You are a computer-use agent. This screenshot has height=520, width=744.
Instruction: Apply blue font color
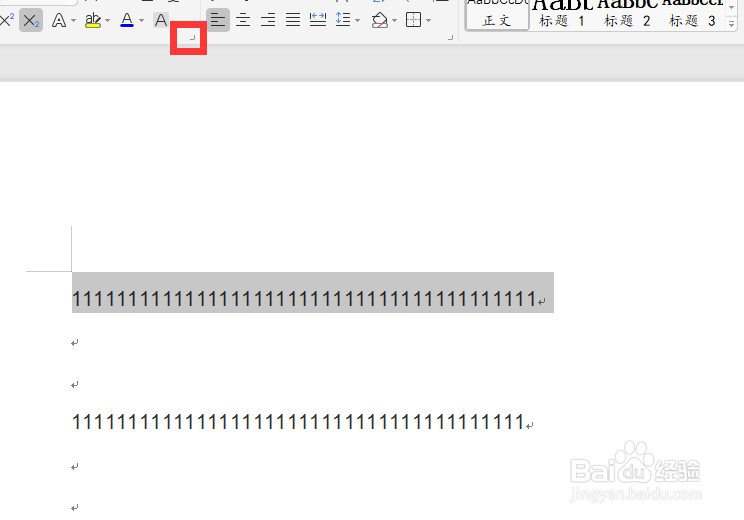(127, 20)
